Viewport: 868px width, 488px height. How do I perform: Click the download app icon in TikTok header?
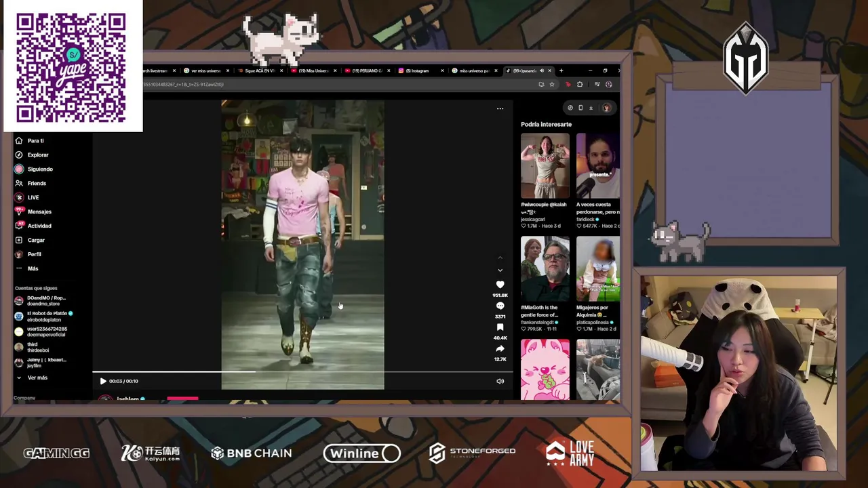[591, 108]
